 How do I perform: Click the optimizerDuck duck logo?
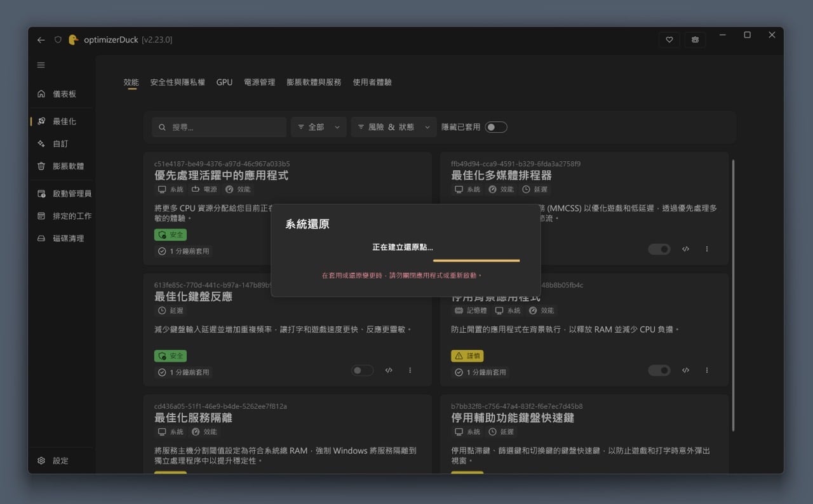[x=74, y=39]
